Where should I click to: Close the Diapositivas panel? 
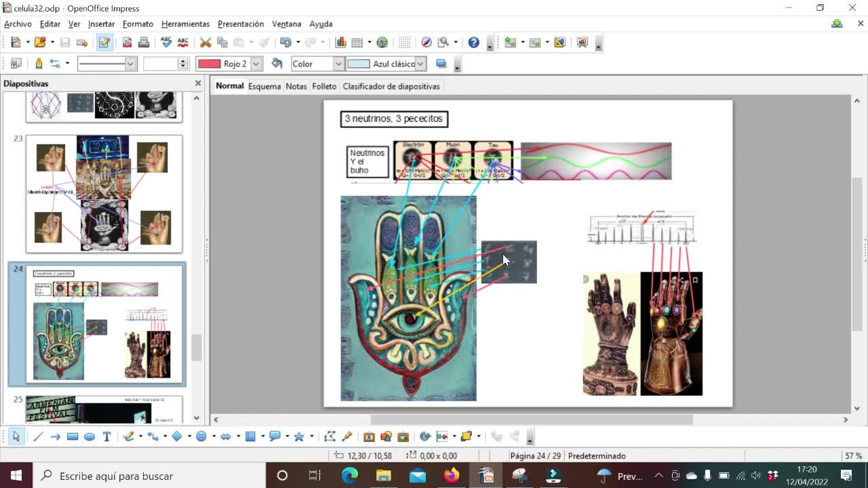[x=198, y=83]
